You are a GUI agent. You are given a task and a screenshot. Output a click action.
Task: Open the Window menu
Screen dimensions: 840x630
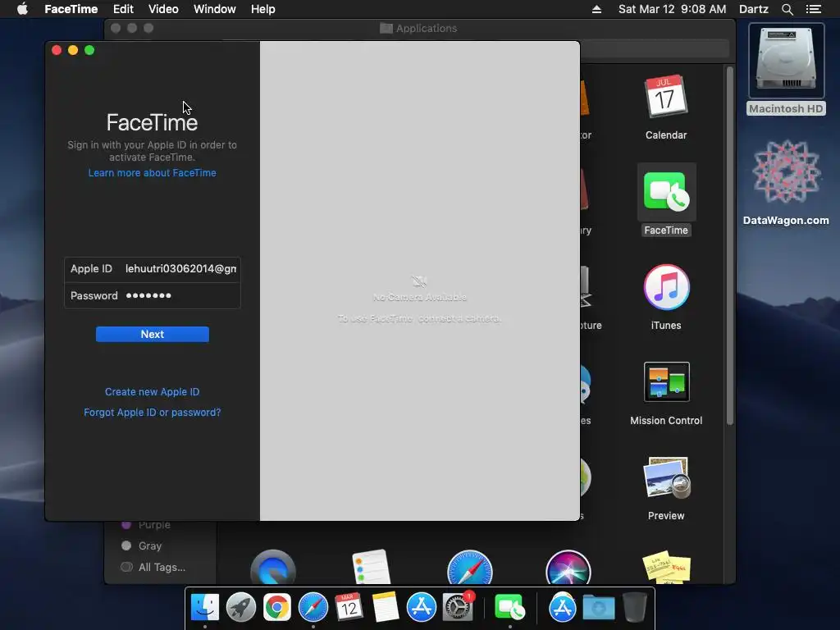pos(214,9)
